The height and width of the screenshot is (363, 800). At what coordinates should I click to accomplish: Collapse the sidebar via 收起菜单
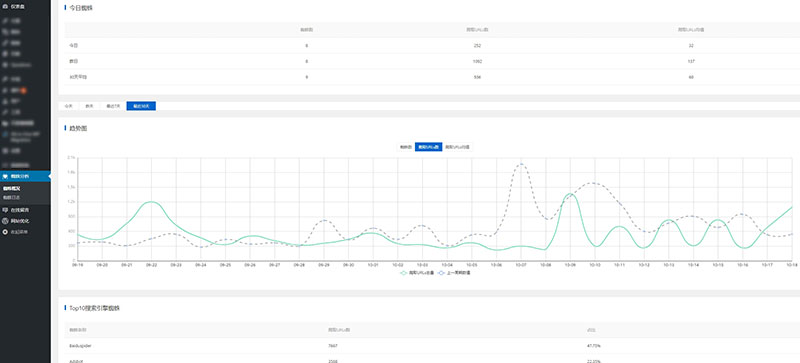(x=20, y=231)
